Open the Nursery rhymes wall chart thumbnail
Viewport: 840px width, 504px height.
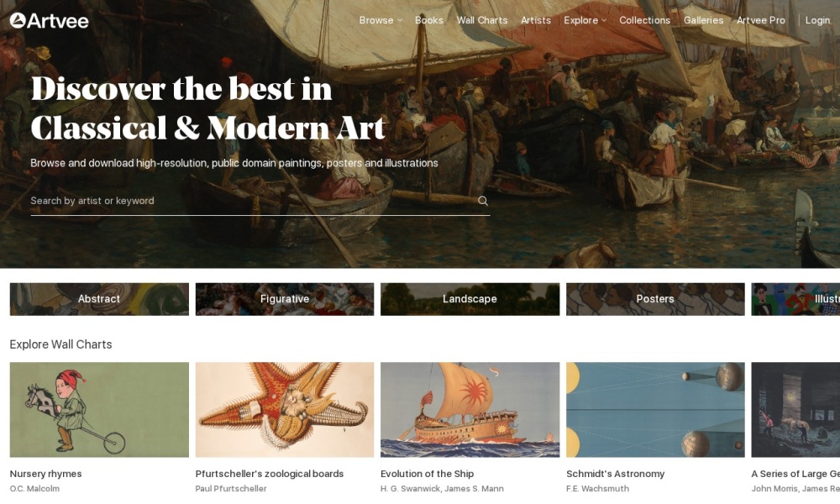click(99, 410)
